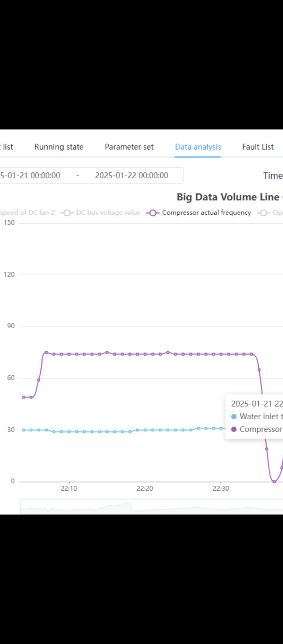283x644 pixels.
Task: Open the end date field 2025-01-22 00:00:00
Action: 132,175
